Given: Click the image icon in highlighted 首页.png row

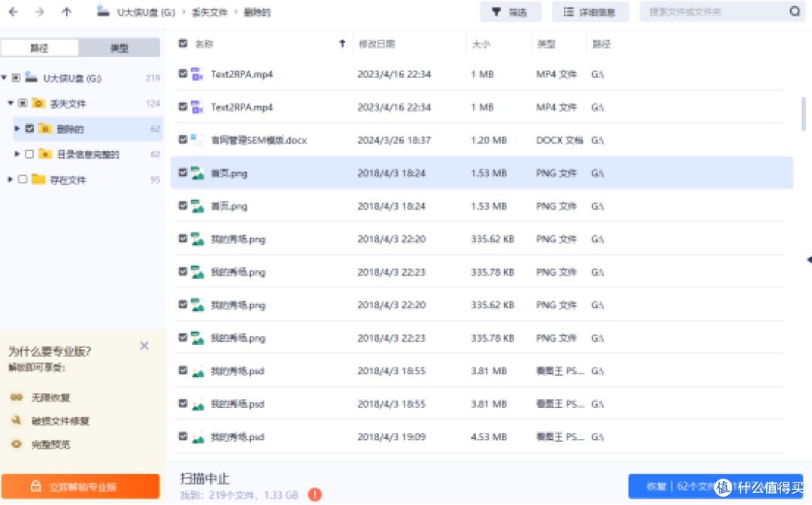Looking at the screenshot, I should coord(197,173).
